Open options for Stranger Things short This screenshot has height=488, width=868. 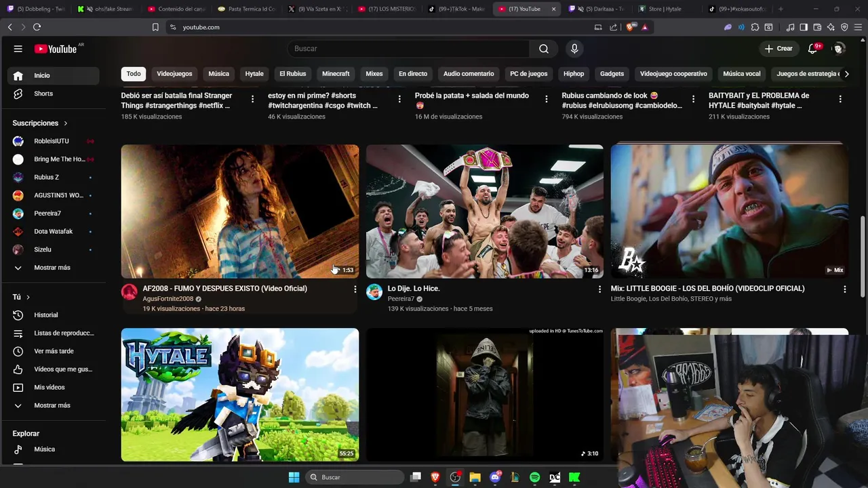[252, 99]
